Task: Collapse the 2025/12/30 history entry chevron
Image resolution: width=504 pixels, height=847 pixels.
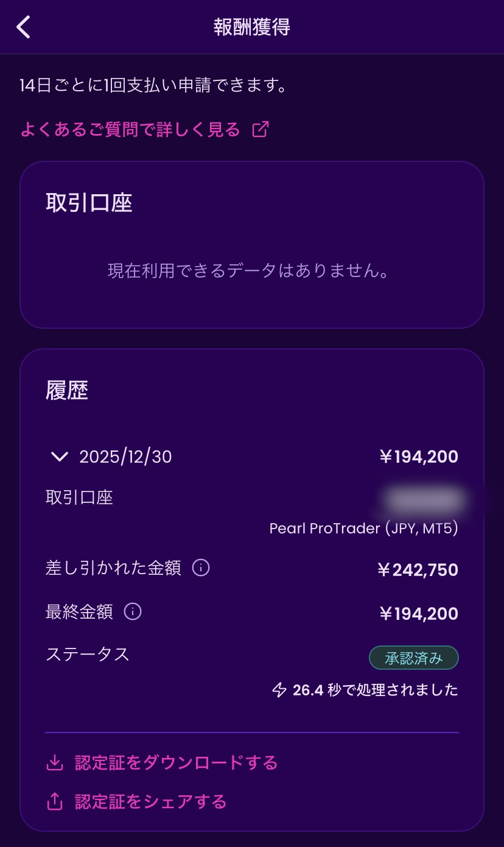Action: point(60,457)
